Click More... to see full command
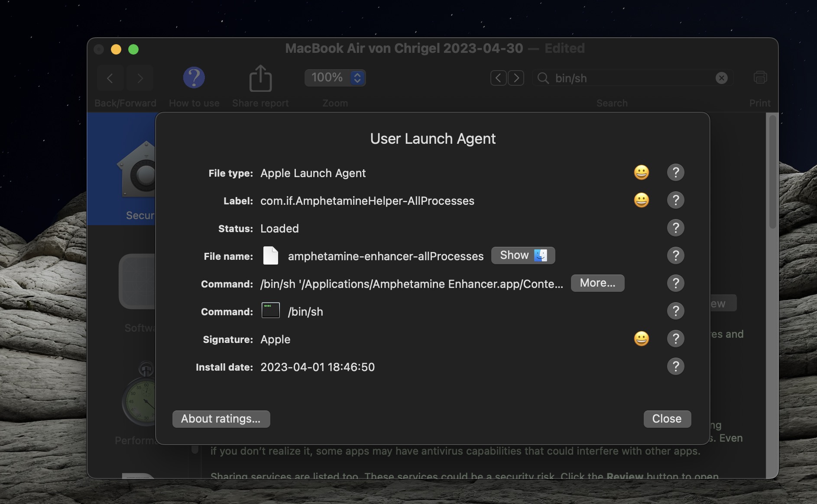The image size is (817, 504). [x=598, y=283]
